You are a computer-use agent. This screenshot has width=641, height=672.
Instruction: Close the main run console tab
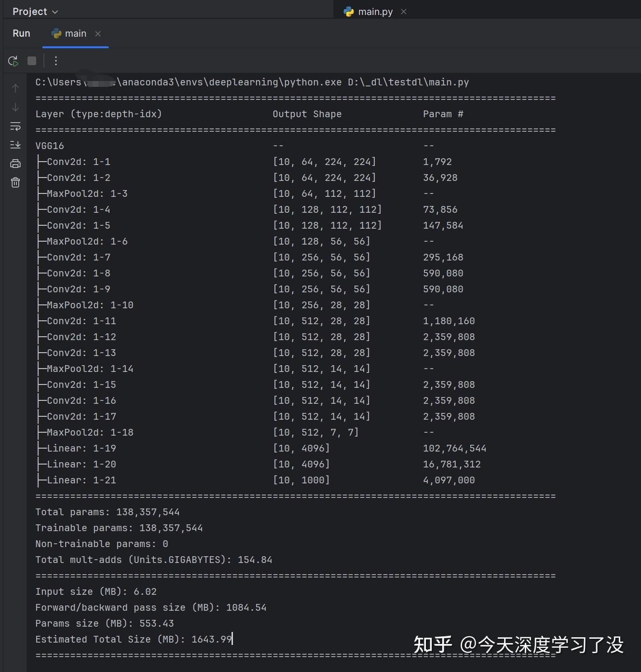[98, 34]
